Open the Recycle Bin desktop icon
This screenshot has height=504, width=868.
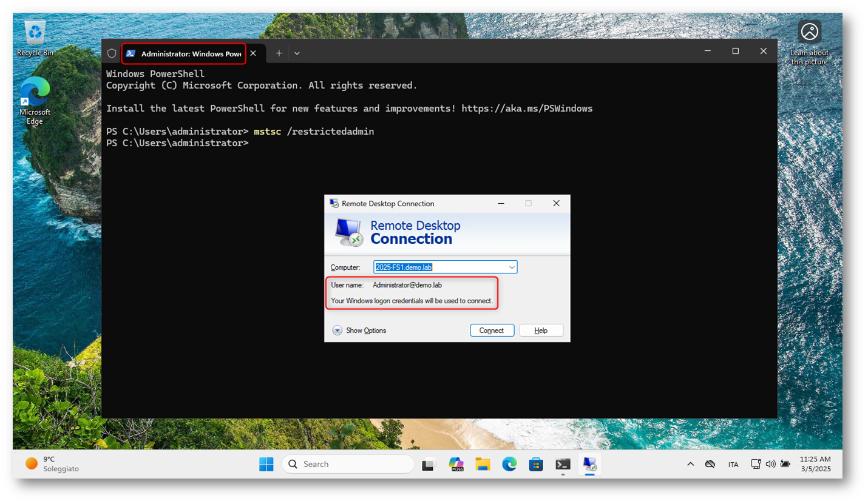[35, 38]
